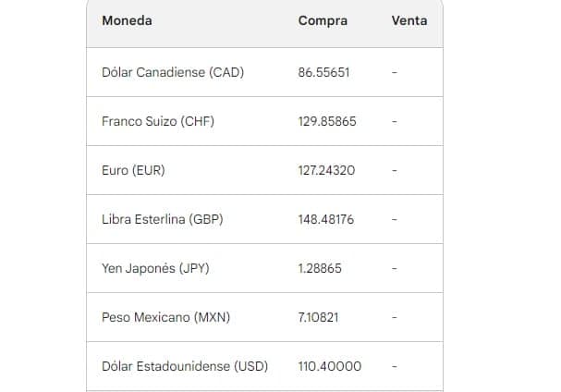Select the Yen Japonés (JPY) row label

[155, 268]
